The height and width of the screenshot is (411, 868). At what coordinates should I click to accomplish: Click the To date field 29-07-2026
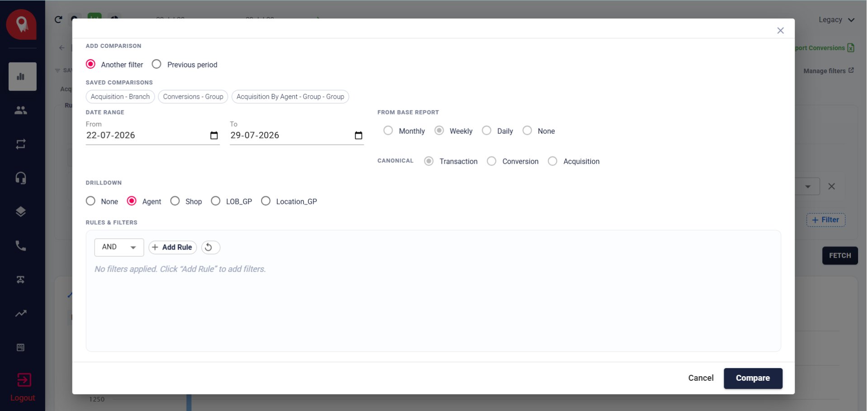(297, 135)
